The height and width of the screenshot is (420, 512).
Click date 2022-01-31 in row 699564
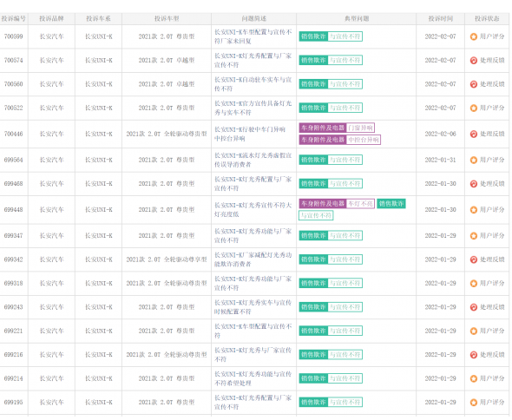pos(440,160)
